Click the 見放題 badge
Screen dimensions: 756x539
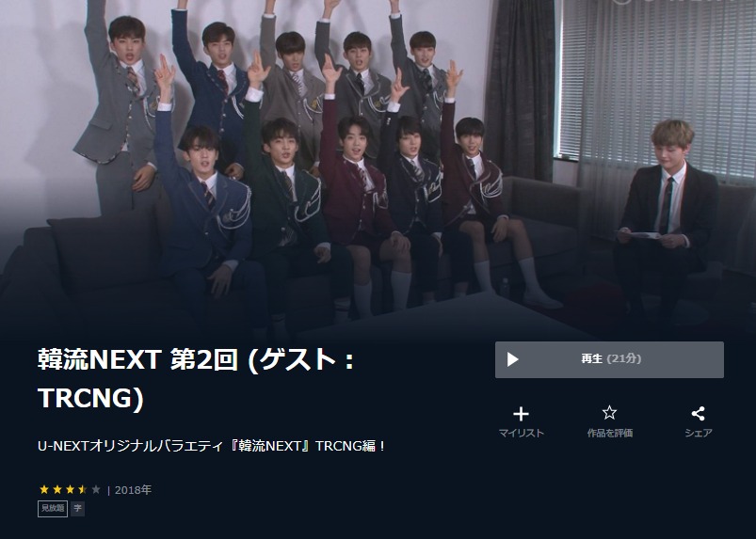(x=53, y=509)
